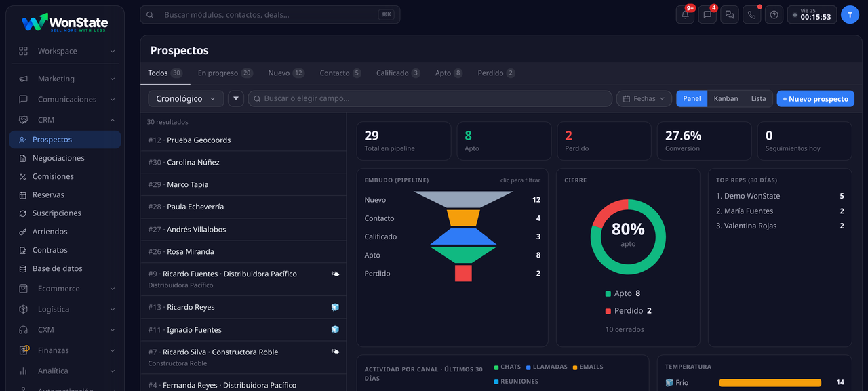Screen dimensions: 868x391
Task: Click the ice cube icon on Ricardo Reyes
Action: pyautogui.click(x=335, y=307)
